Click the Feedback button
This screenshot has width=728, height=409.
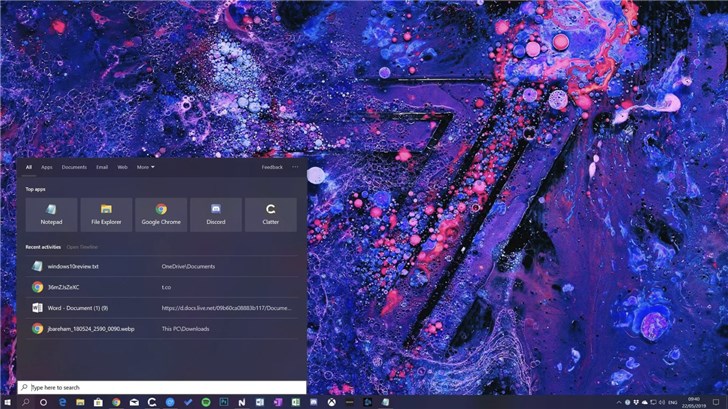[x=272, y=167]
